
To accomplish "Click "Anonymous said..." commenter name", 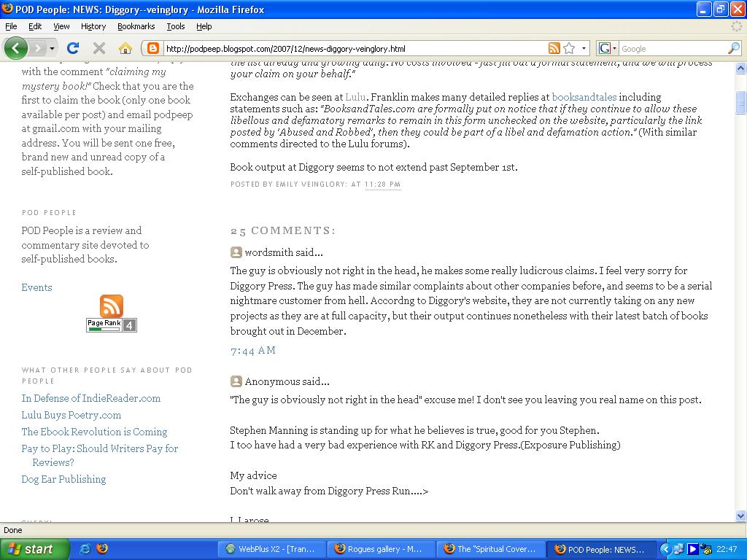I will pyautogui.click(x=287, y=381).
